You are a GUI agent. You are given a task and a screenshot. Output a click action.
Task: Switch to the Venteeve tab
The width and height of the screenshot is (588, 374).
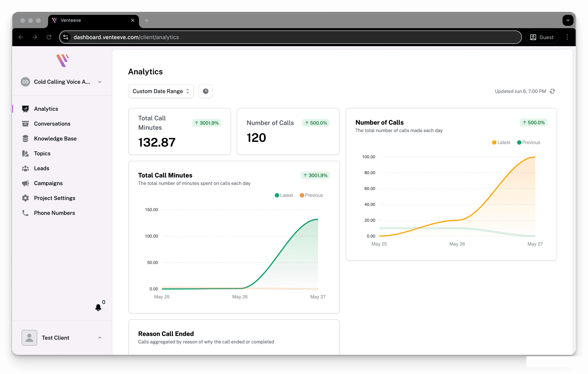[94, 21]
